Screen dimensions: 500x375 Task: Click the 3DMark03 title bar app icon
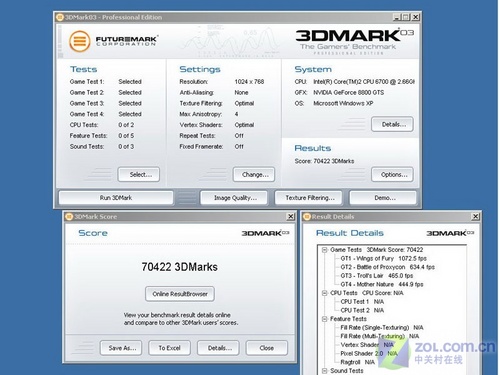click(x=60, y=17)
